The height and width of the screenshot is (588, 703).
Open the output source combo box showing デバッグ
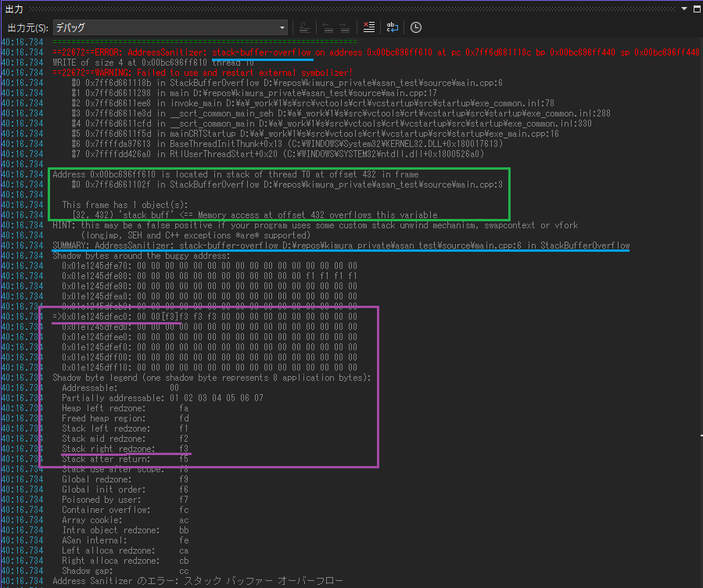(x=170, y=27)
